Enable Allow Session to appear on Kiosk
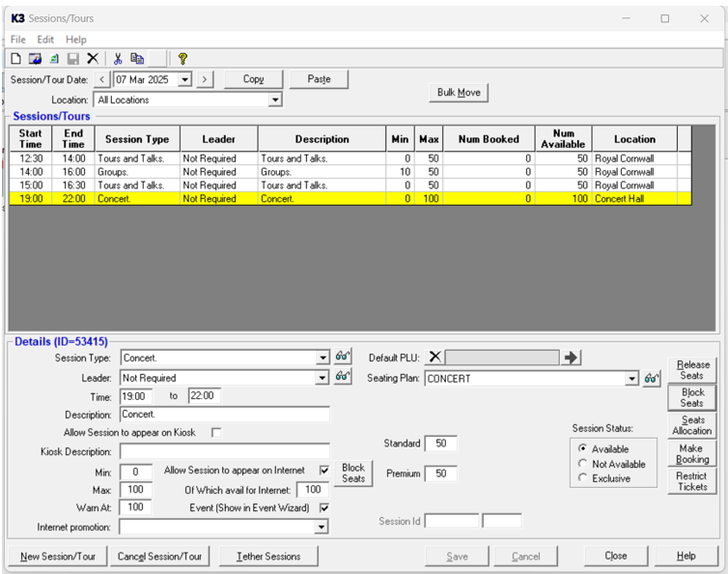This screenshot has width=728, height=574. point(216,432)
